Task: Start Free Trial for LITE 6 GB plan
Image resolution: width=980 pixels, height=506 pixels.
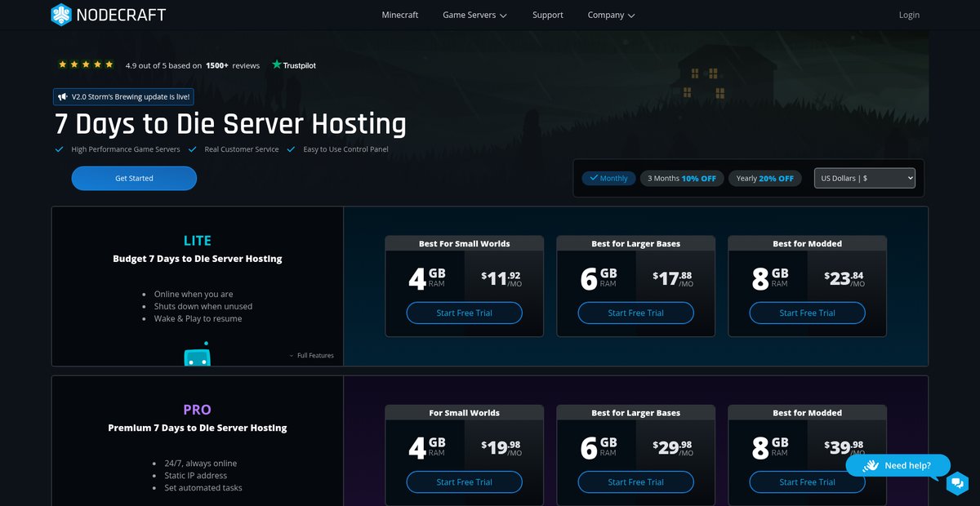Action: pos(636,313)
